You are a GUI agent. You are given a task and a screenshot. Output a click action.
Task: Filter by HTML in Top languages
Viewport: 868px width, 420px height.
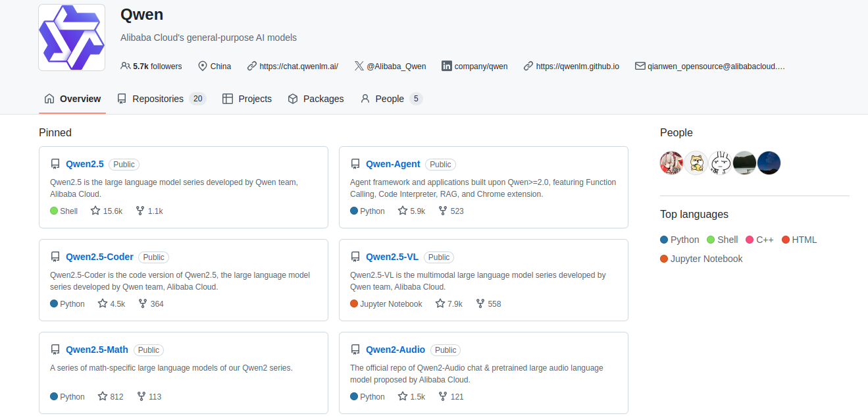tap(800, 240)
